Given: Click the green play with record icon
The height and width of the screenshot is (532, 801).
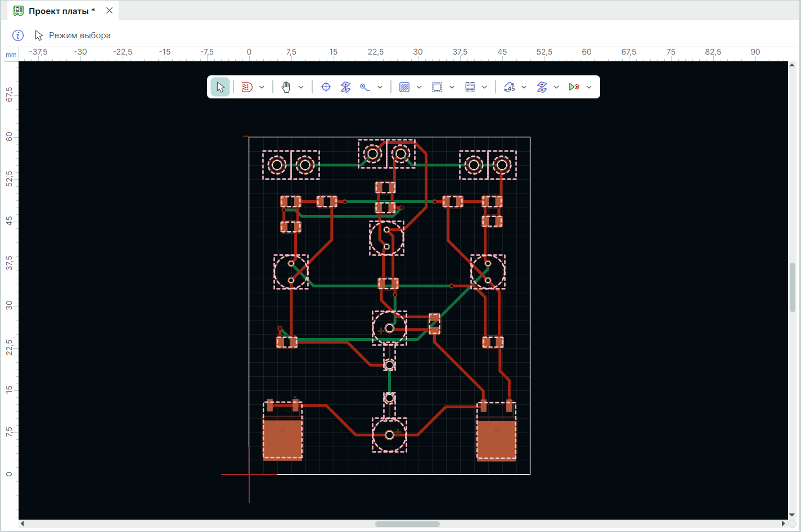Looking at the screenshot, I should tap(574, 87).
